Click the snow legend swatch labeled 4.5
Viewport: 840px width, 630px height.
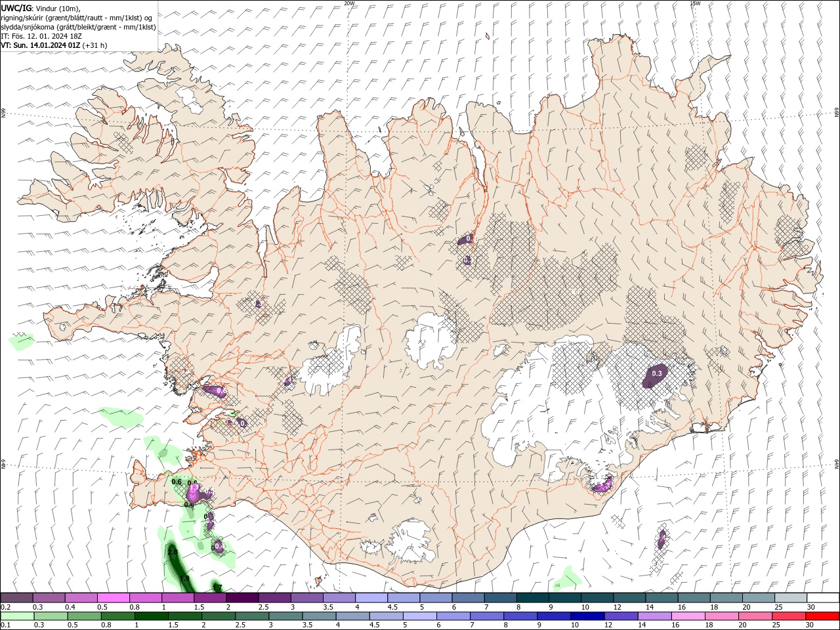(404, 598)
